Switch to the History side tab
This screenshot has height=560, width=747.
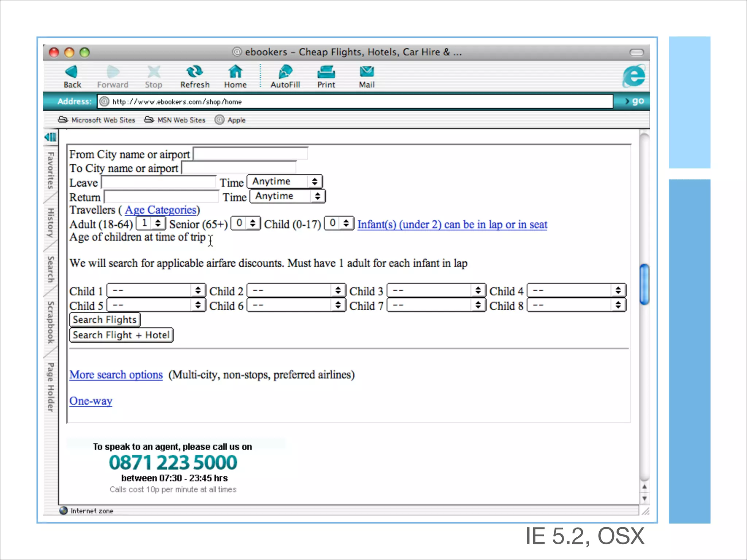pos(51,223)
